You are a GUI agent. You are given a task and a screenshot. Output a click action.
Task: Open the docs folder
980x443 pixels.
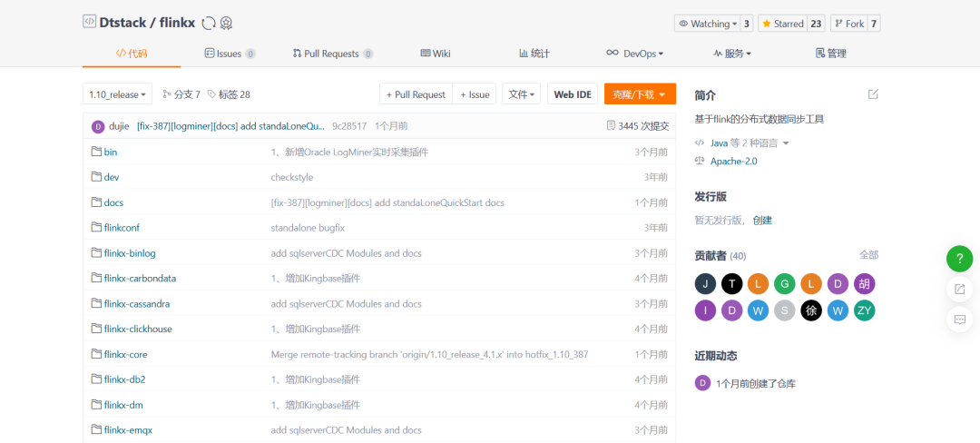pyautogui.click(x=113, y=202)
